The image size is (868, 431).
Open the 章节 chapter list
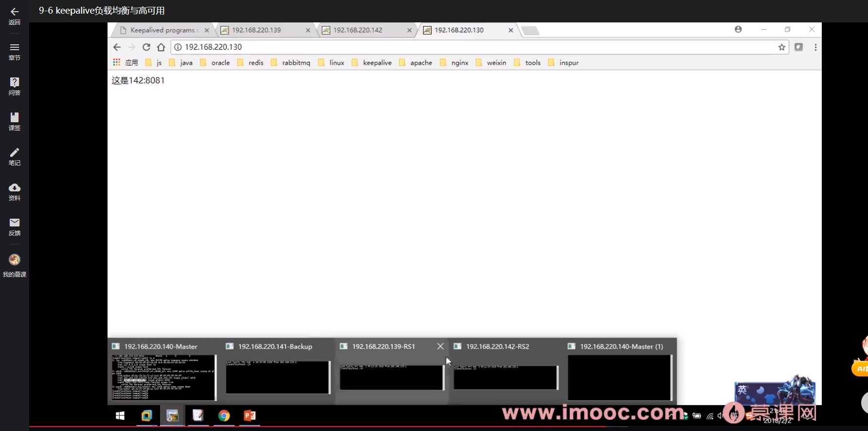pyautogui.click(x=15, y=51)
